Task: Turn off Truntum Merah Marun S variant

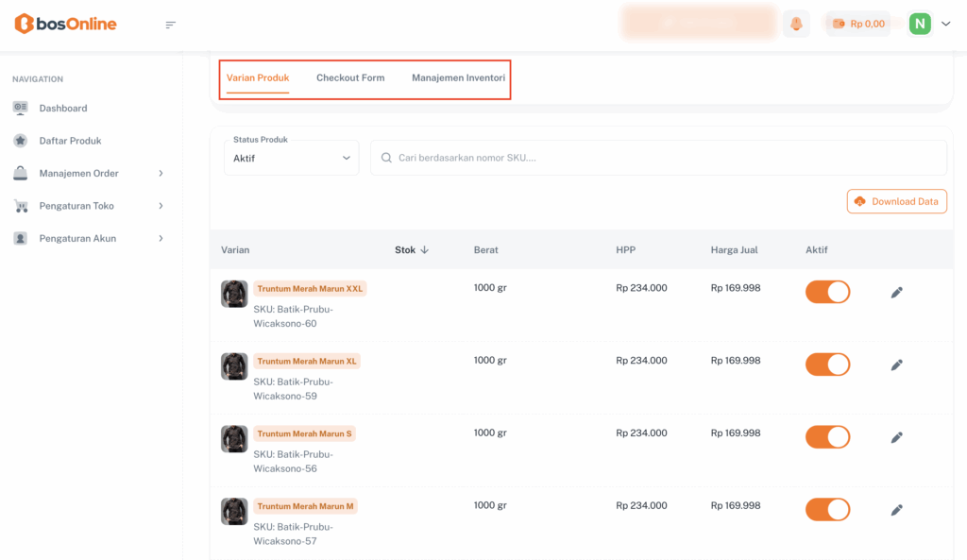Action: 827,437
